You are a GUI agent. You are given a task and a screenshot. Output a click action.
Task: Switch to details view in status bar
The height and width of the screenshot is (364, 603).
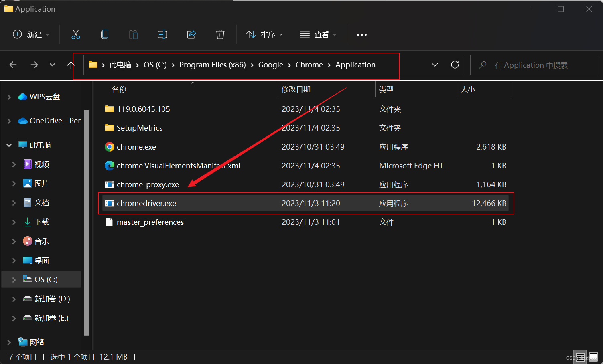pos(580,357)
